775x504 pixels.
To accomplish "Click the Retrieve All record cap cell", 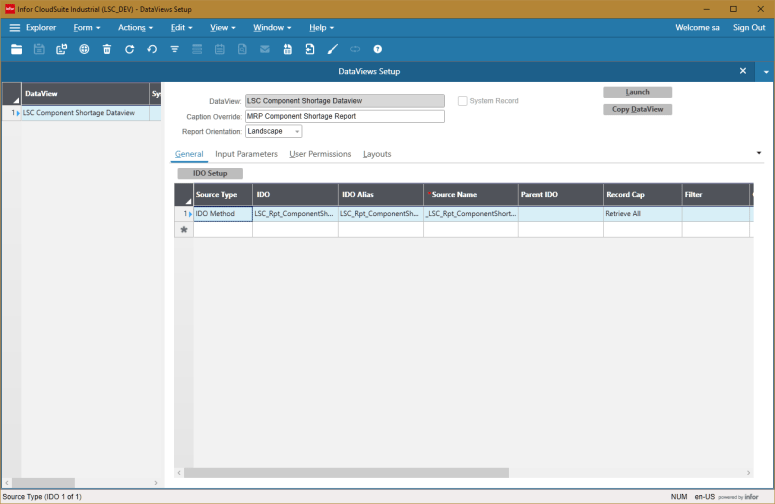I will 642,214.
